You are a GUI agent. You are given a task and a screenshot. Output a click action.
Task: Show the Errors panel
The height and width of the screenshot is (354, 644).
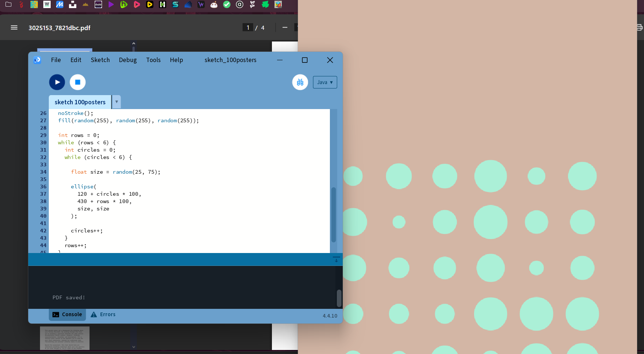pos(103,314)
